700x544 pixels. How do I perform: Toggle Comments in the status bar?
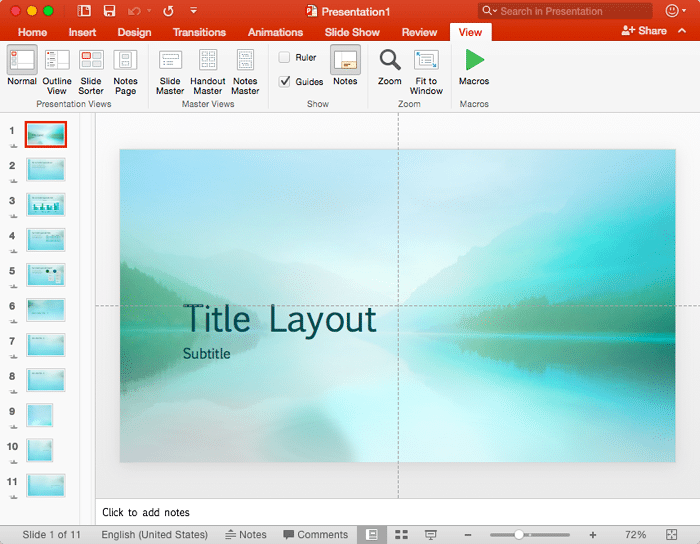[316, 534]
